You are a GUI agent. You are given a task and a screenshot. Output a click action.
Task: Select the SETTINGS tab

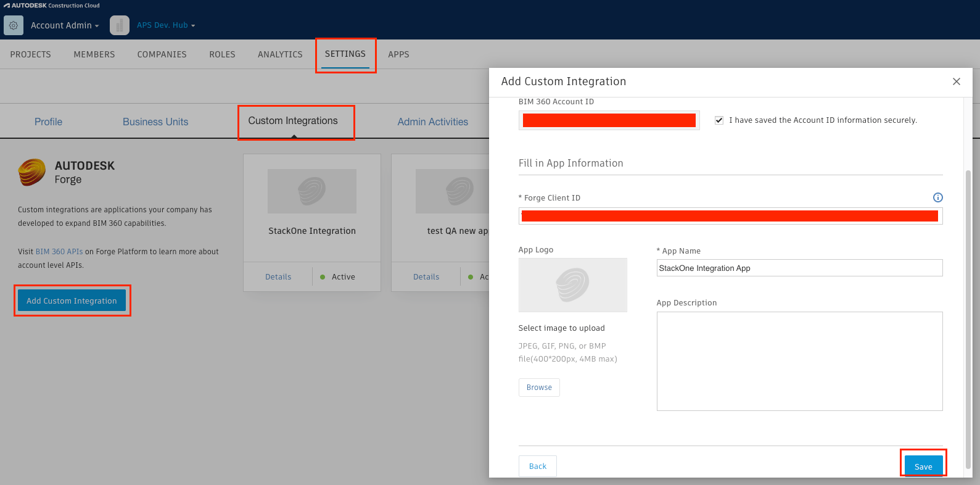(x=345, y=54)
